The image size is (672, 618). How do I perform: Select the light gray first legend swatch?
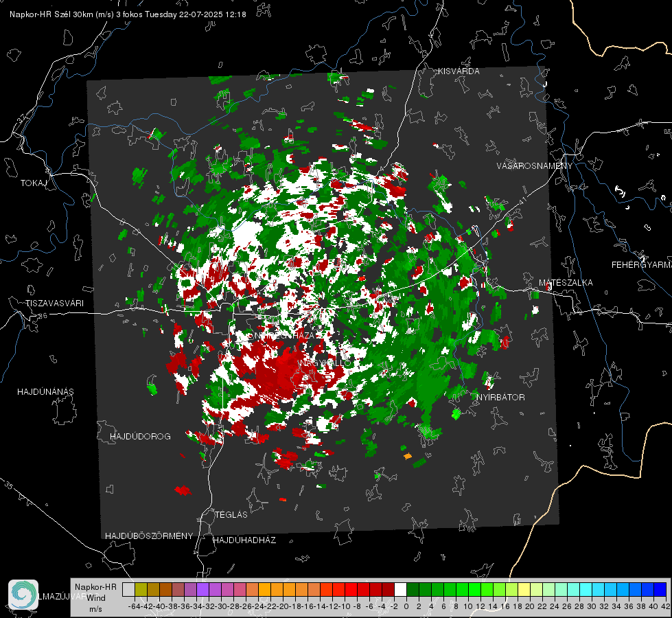128,589
